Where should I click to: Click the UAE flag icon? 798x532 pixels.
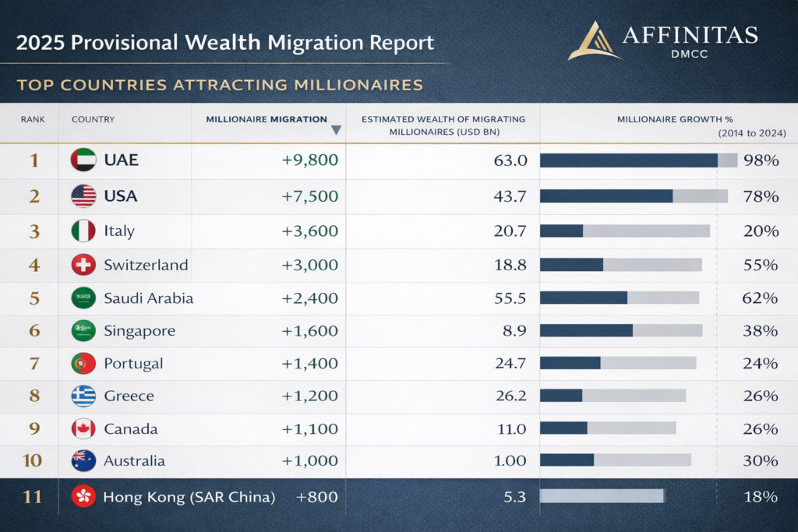coord(83,160)
